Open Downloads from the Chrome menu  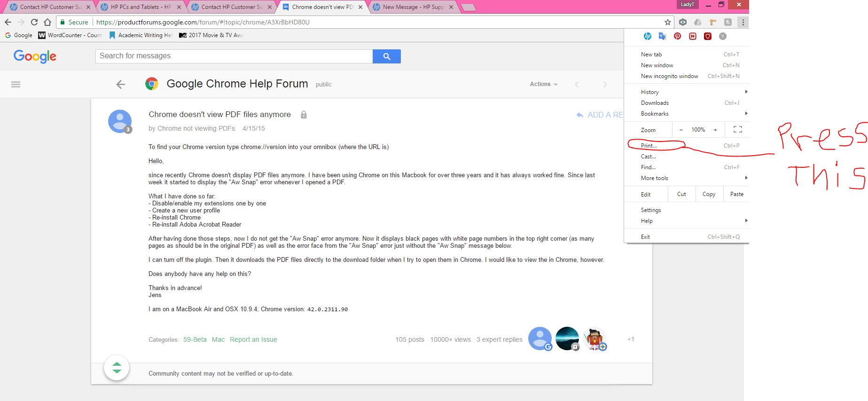coord(686,103)
